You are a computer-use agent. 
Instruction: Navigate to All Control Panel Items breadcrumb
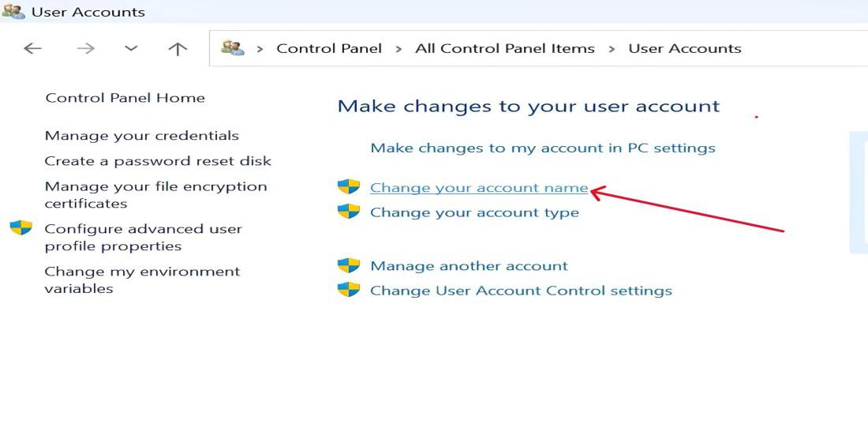[x=505, y=49]
